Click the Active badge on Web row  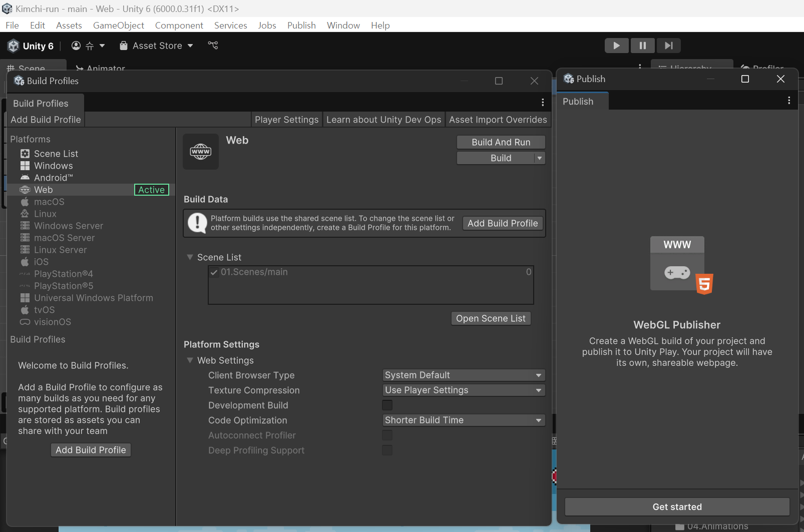tap(152, 190)
